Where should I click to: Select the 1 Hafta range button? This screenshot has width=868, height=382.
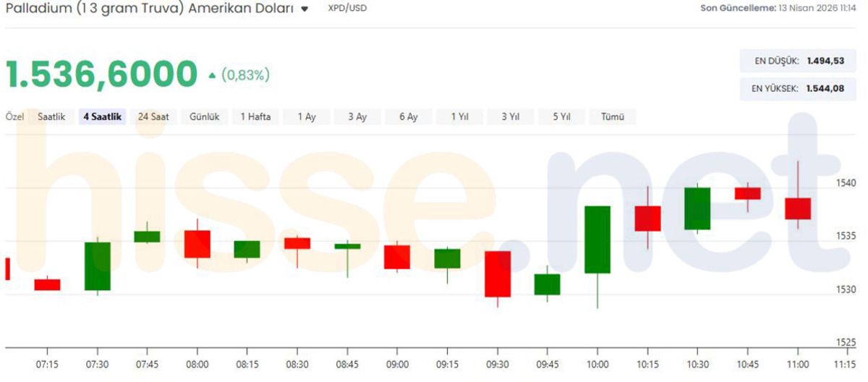tap(255, 116)
